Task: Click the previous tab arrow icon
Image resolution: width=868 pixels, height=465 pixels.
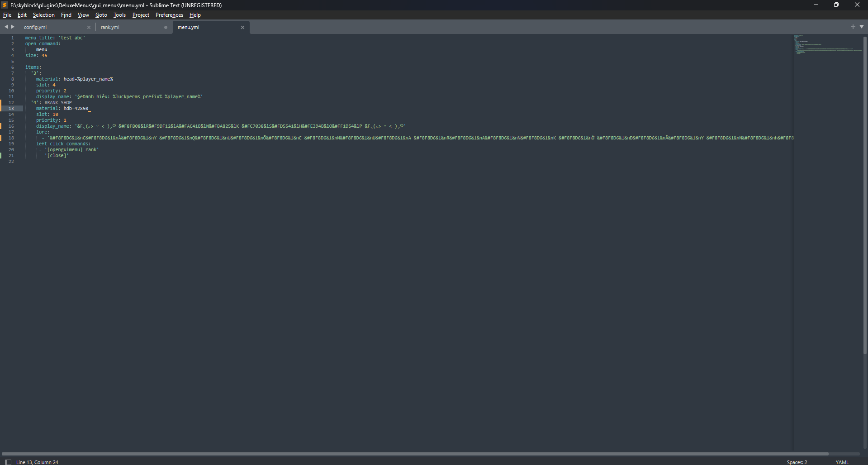Action: [x=6, y=27]
